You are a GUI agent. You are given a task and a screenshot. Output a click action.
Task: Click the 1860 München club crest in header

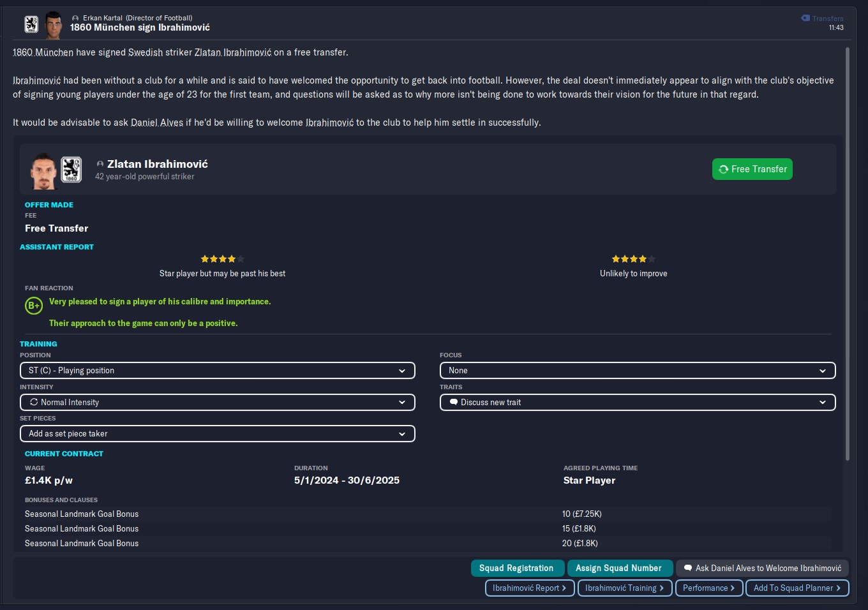pos(31,25)
